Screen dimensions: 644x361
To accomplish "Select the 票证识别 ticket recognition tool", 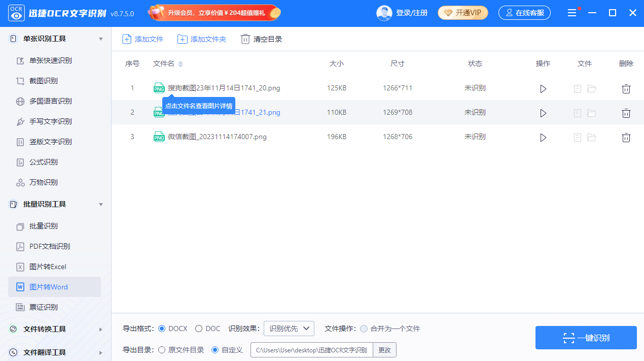I will (41, 307).
